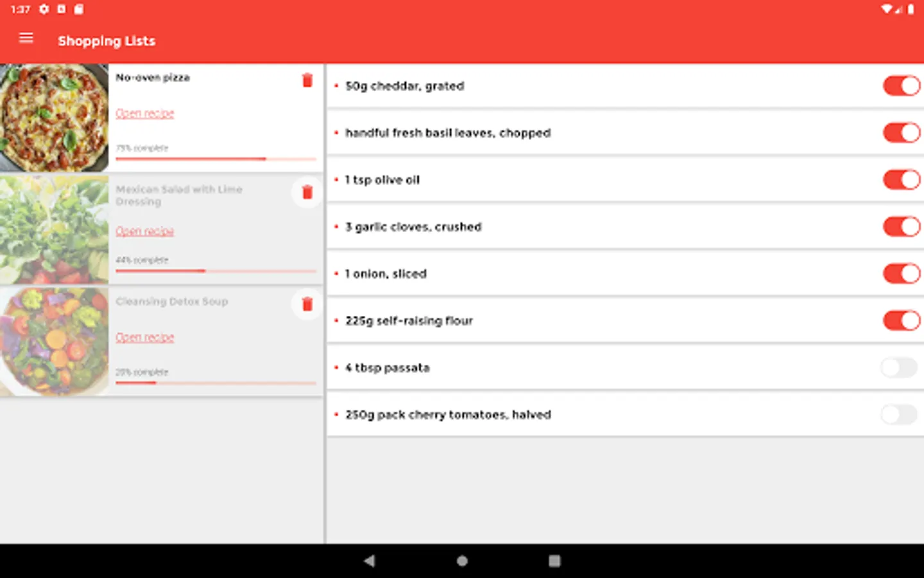Image resolution: width=924 pixels, height=578 pixels.
Task: Click the 44% complete label
Action: [142, 260]
